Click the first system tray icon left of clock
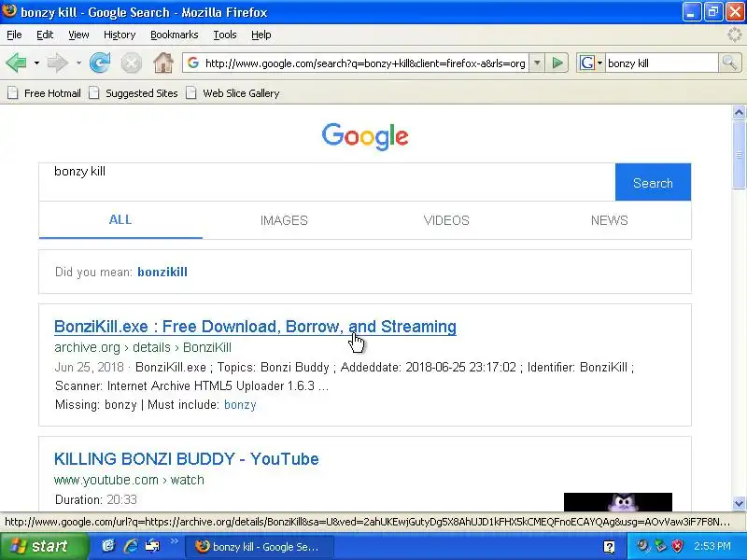The width and height of the screenshot is (747, 560). [x=642, y=546]
